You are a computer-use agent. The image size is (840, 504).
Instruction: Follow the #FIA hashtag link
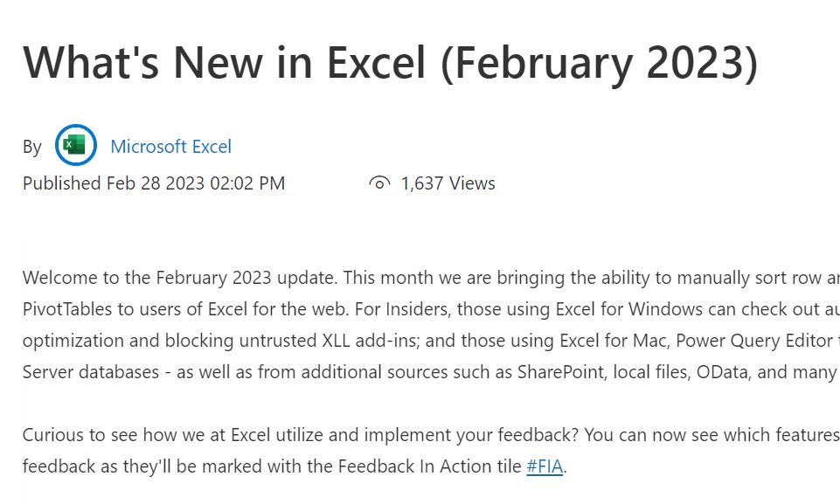coord(545,466)
